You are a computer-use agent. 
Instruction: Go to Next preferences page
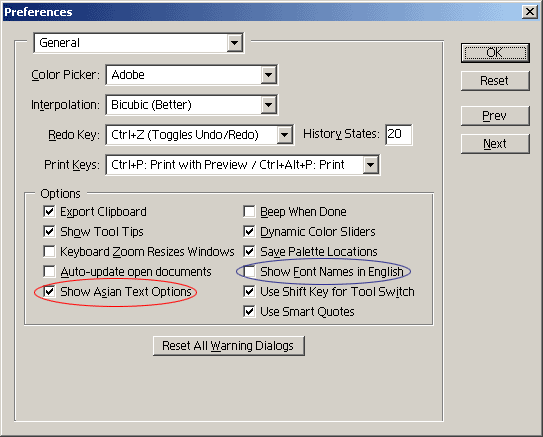point(495,144)
